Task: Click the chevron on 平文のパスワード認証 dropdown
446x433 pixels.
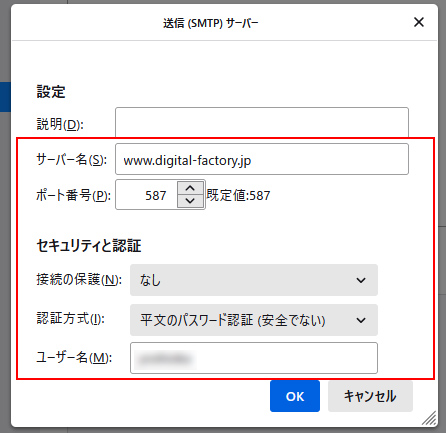Action: pos(361,320)
